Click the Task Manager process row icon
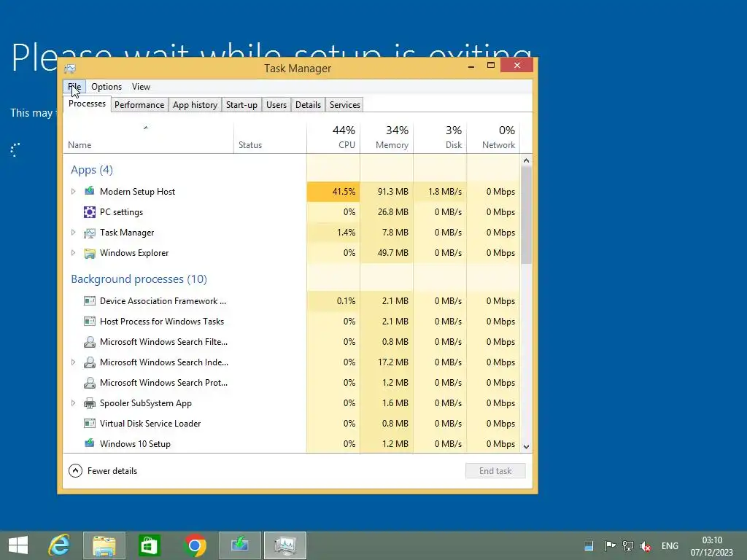Screen dimensions: 747x560 pos(89,233)
